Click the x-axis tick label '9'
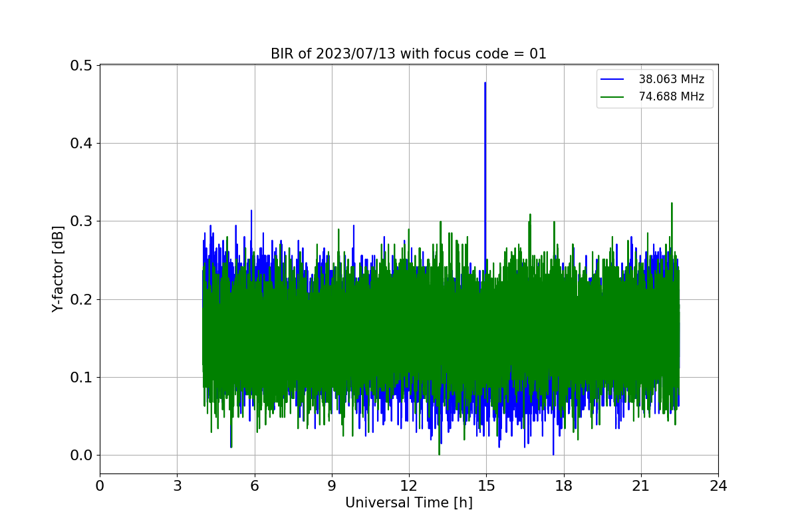Screen dimensions: 798x532 [x=331, y=486]
